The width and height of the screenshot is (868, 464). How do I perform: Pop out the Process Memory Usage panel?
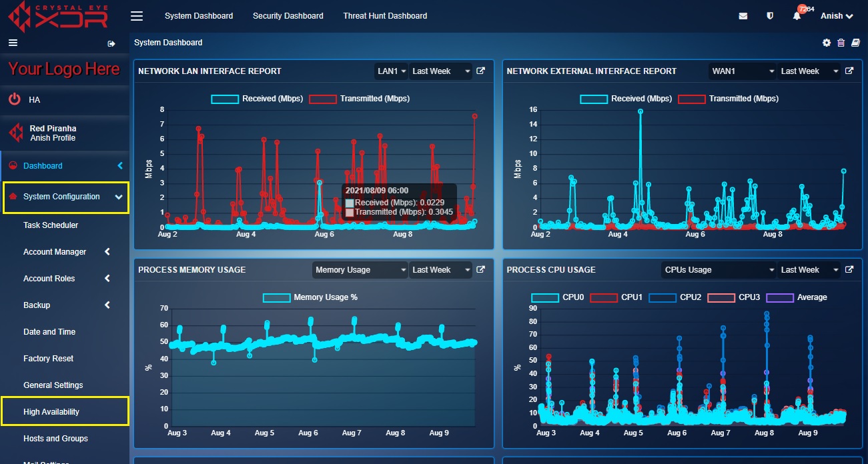pos(480,270)
